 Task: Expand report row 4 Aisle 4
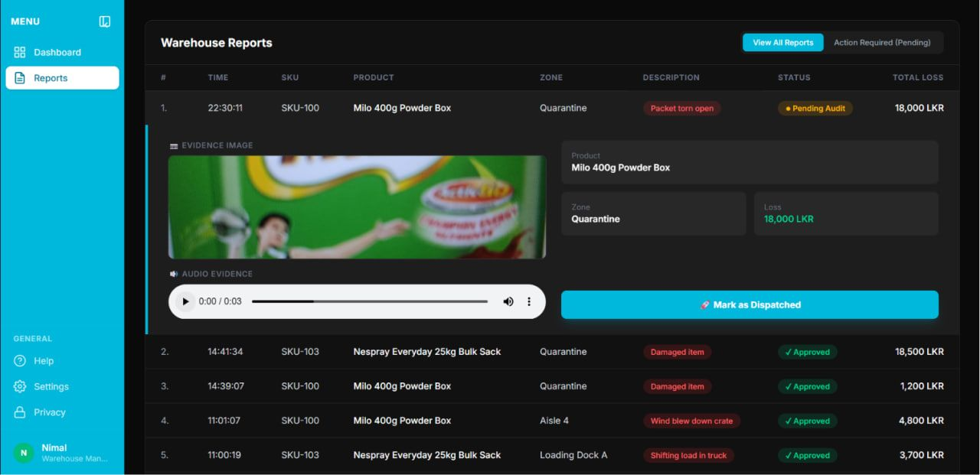pos(552,421)
